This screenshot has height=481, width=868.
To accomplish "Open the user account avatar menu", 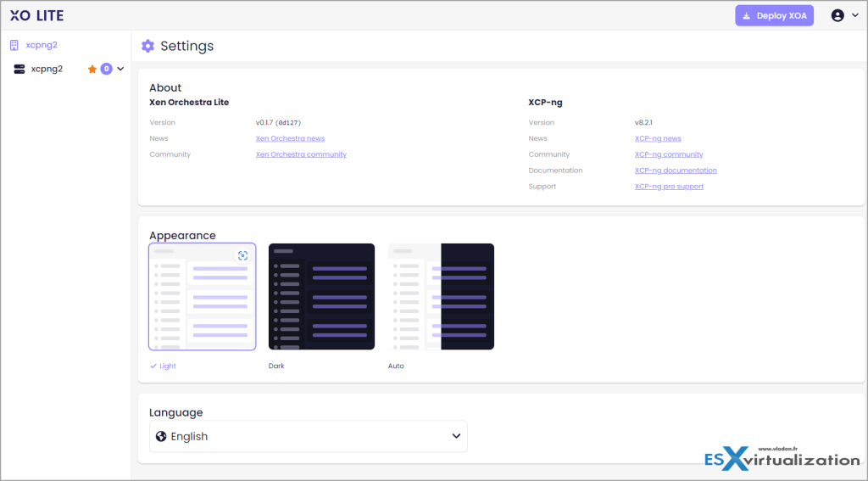I will point(837,15).
